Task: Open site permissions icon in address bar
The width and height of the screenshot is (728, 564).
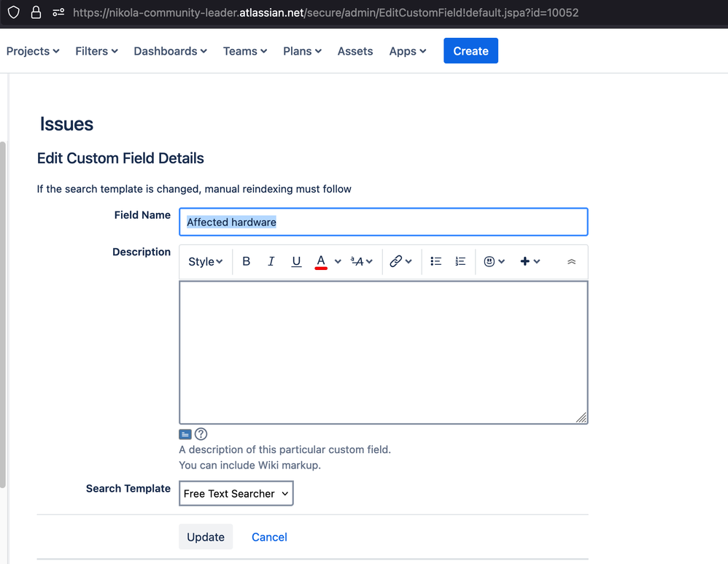Action: click(x=58, y=12)
